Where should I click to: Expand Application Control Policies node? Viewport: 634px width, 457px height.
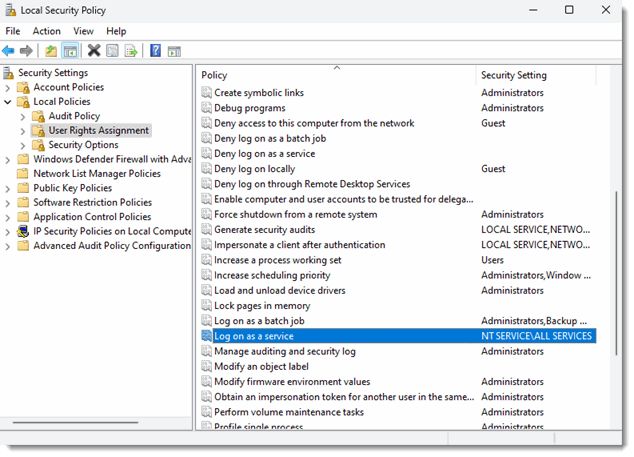(x=8, y=218)
